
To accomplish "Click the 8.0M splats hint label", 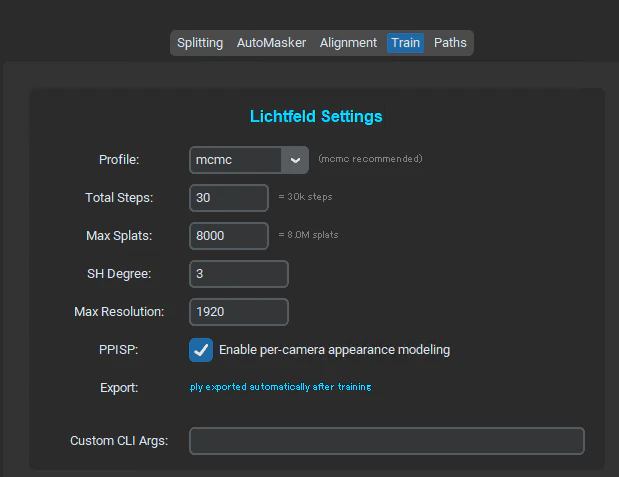I will point(308,235).
